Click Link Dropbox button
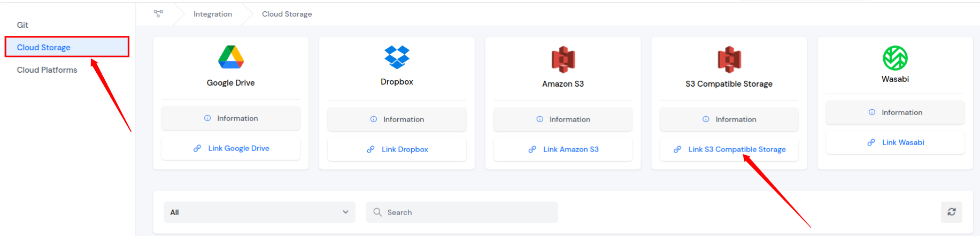This screenshot has height=236, width=980. coord(397,149)
